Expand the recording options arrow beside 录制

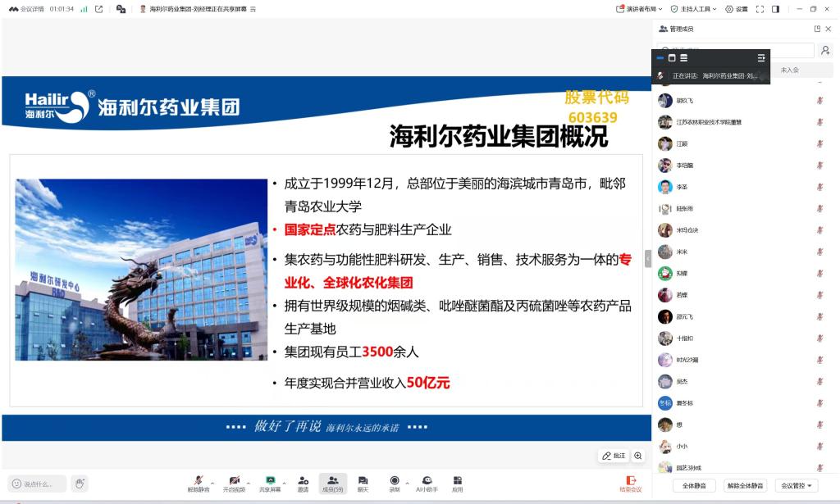point(407,483)
